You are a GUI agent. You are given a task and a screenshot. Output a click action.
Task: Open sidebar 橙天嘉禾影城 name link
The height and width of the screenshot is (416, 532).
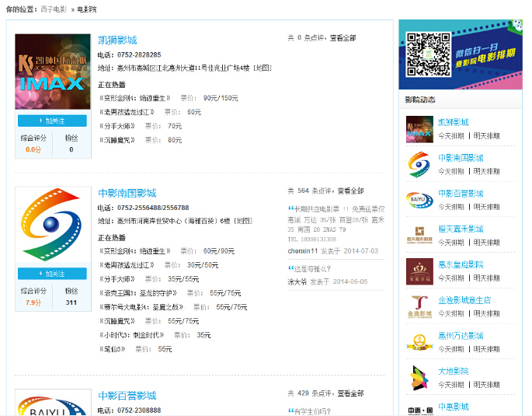461,229
